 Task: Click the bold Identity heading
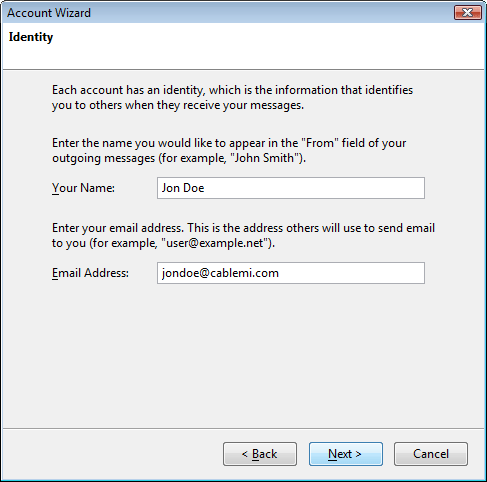(x=31, y=37)
